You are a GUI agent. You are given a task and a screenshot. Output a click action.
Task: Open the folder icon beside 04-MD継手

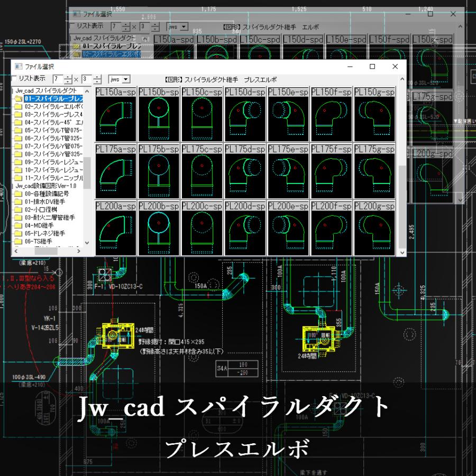[18, 224]
